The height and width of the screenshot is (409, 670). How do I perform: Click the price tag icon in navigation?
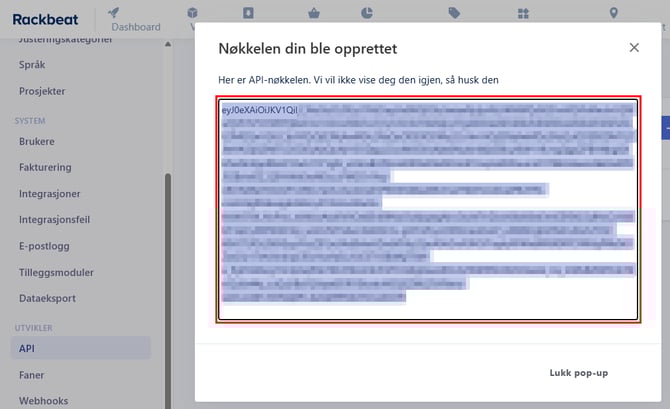click(455, 13)
